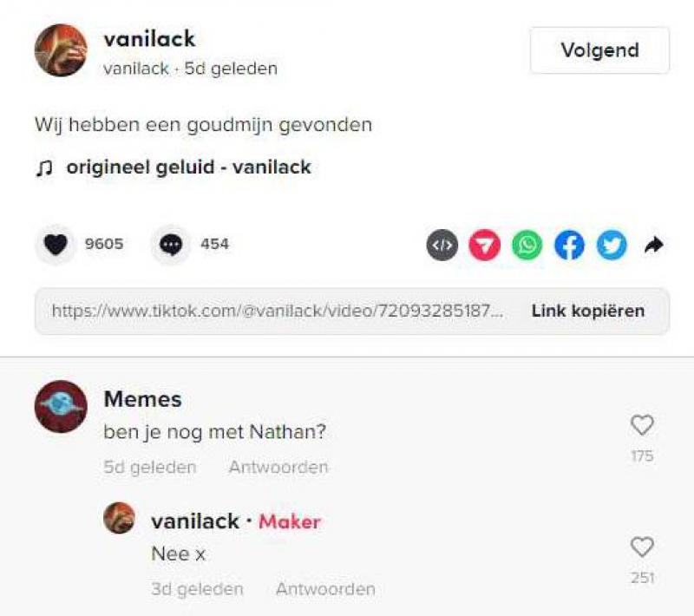Open the origineel geluid - vanilack sound
694x616 pixels.
tap(188, 168)
